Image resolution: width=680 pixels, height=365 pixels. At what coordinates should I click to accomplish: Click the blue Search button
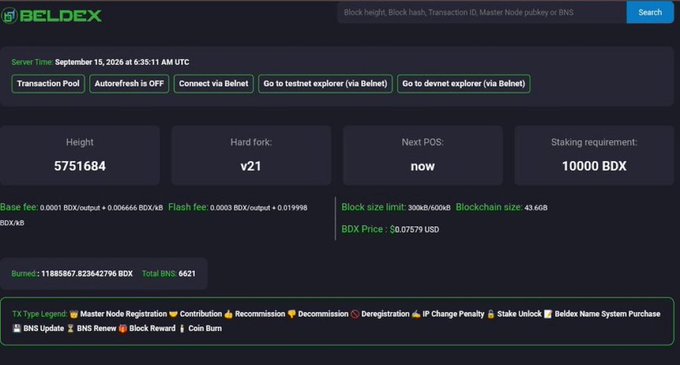[650, 12]
